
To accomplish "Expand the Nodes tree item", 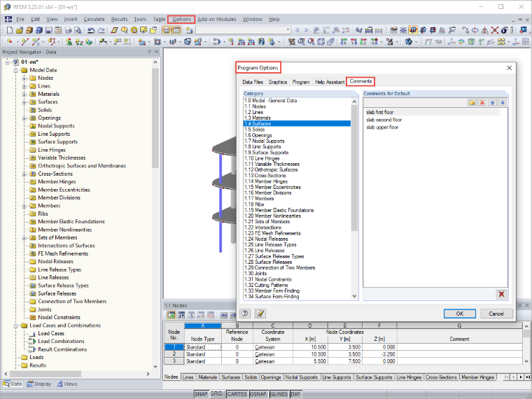I will [x=24, y=78].
